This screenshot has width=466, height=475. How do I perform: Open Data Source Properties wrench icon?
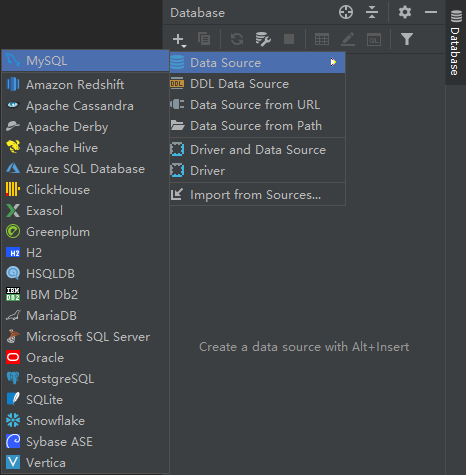(x=263, y=39)
